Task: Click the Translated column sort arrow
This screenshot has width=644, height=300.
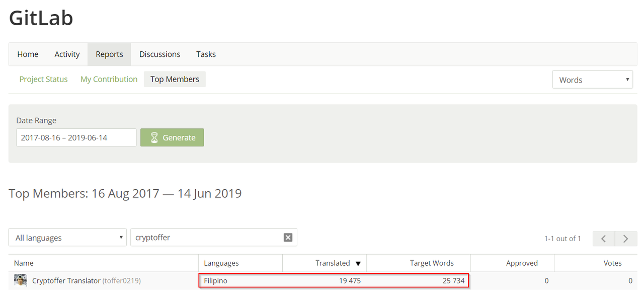Action: click(358, 263)
